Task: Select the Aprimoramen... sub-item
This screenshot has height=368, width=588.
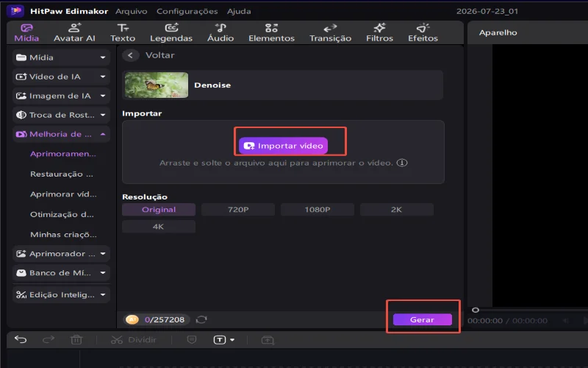Action: [63, 154]
